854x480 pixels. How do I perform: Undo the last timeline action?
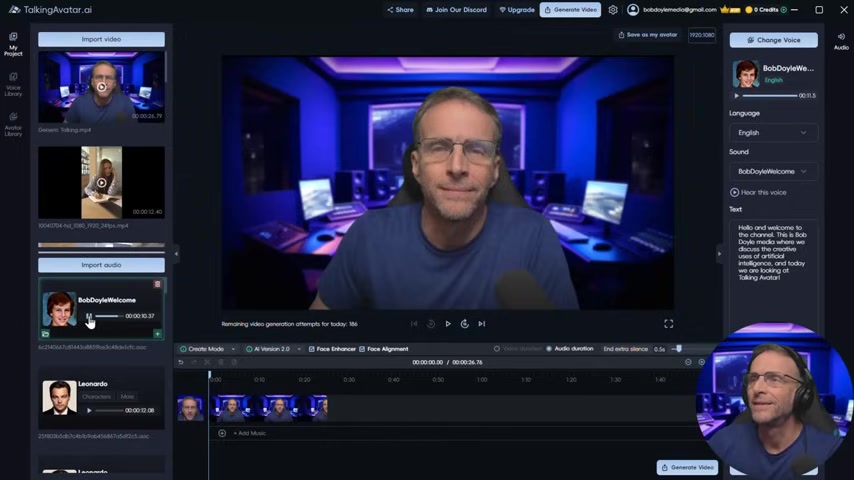(x=181, y=362)
